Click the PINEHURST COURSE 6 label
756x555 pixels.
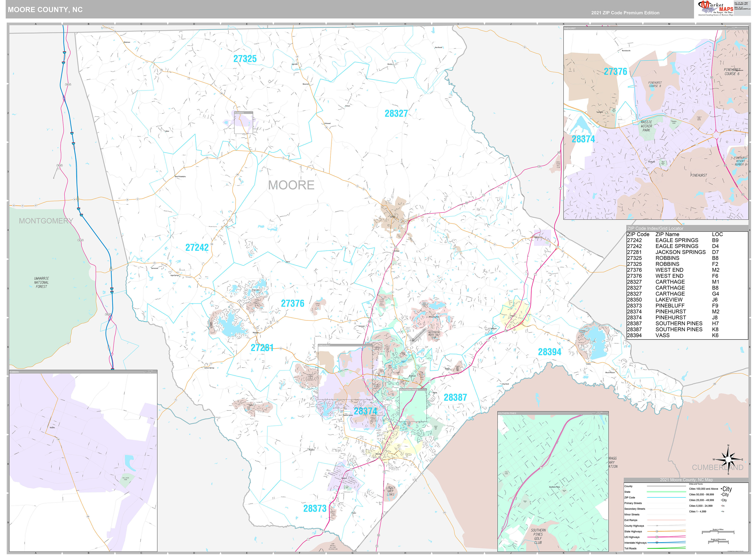(x=732, y=72)
